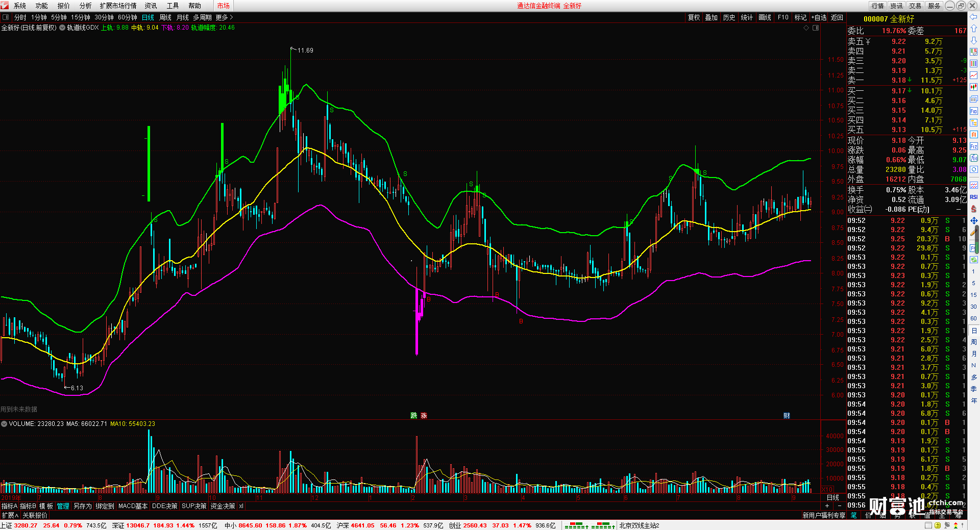
Task: Click the sidebar back arrow icon
Action: tap(974, 16)
